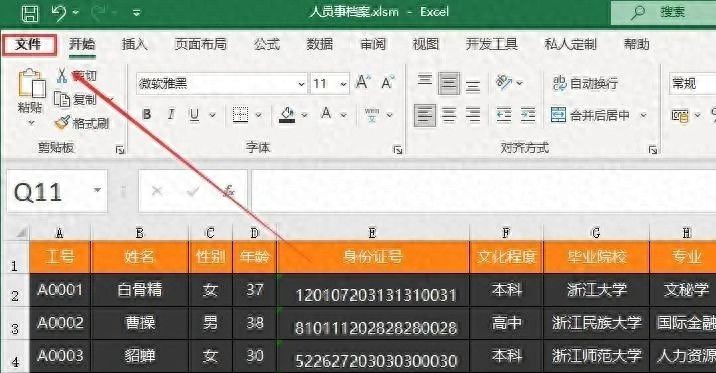Open the 视图 tab

[x=426, y=44]
